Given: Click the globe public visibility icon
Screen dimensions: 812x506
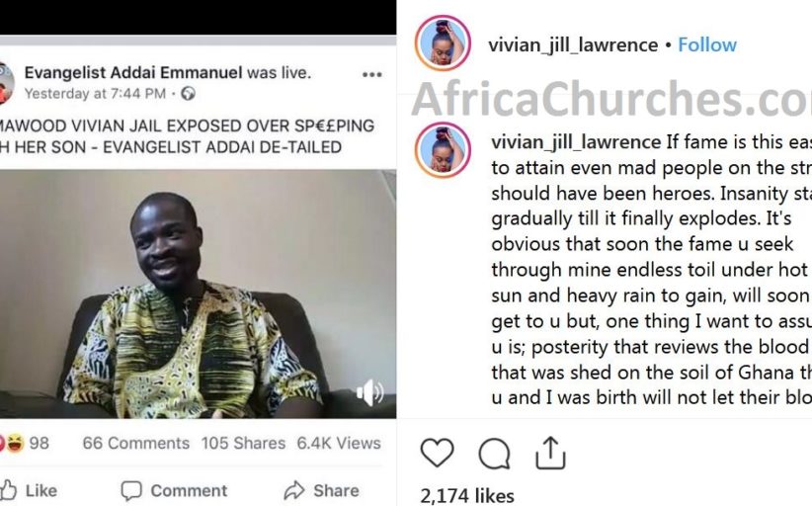Looking at the screenshot, I should coord(188,94).
